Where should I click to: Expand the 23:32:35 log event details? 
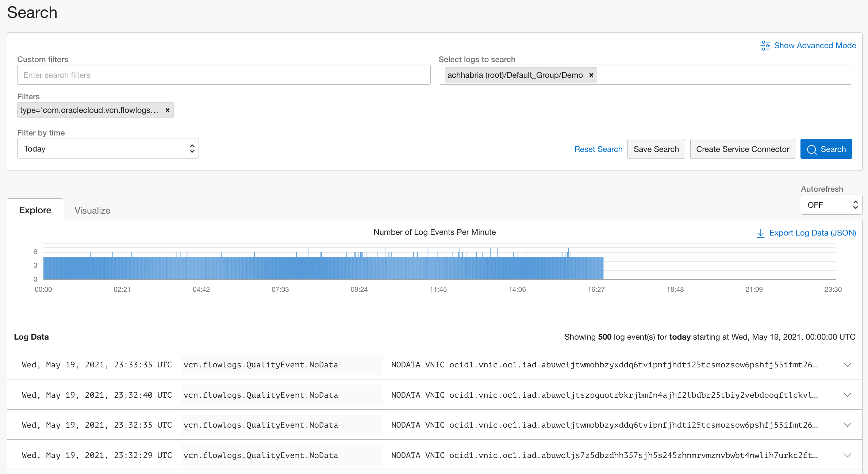847,425
